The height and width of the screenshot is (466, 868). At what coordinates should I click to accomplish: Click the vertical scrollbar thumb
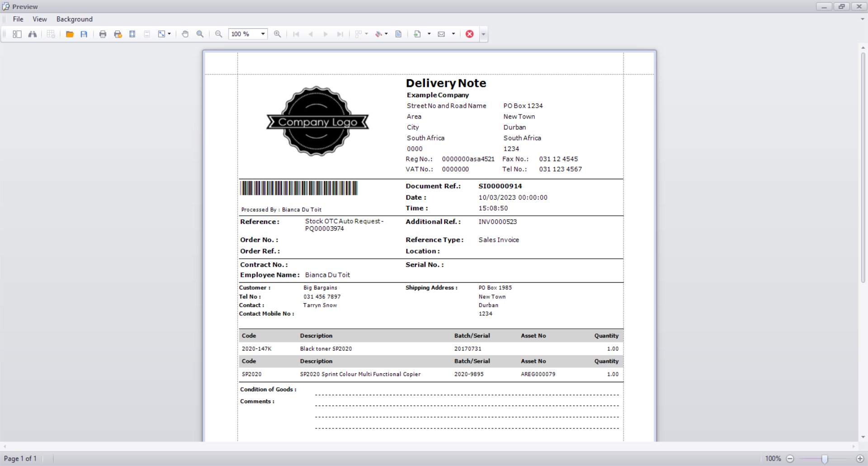coord(863,167)
